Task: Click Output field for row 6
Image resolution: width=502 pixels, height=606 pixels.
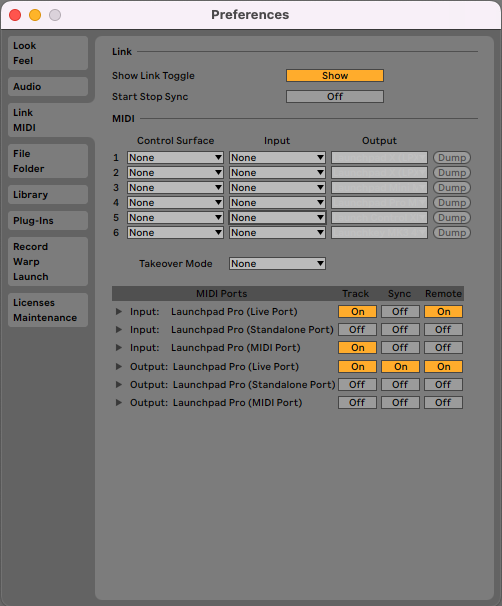Action: pyautogui.click(x=379, y=233)
